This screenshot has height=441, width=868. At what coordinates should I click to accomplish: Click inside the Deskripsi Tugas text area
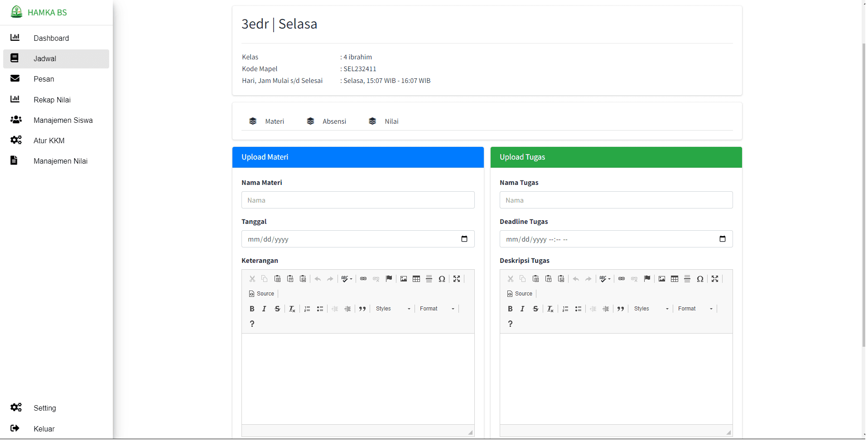[x=616, y=379]
